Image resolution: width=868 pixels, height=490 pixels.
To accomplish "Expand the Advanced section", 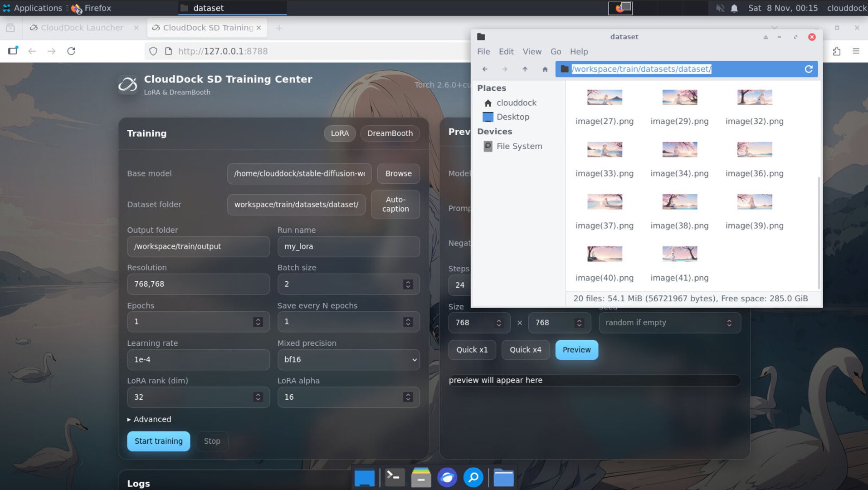I will (149, 419).
